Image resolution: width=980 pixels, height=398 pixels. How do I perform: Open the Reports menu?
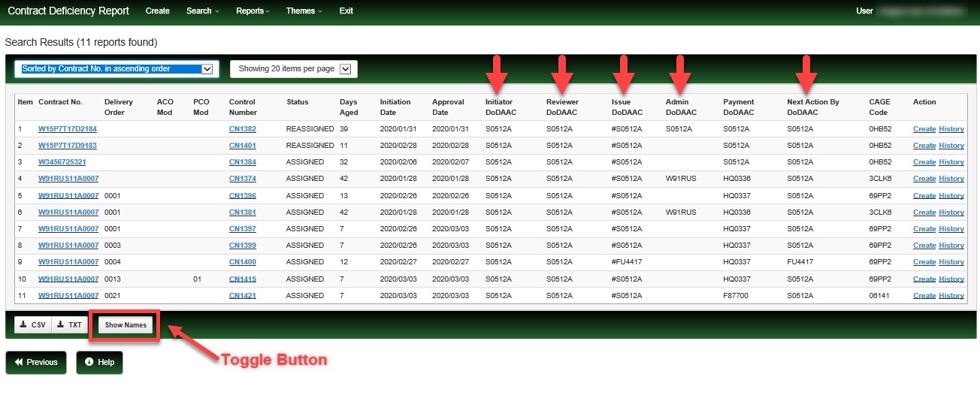coord(253,11)
